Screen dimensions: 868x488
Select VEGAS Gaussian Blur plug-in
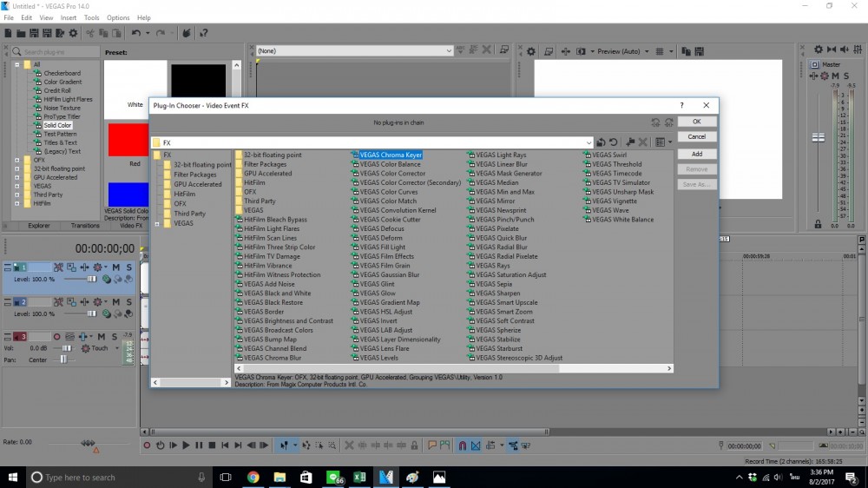[x=390, y=274]
